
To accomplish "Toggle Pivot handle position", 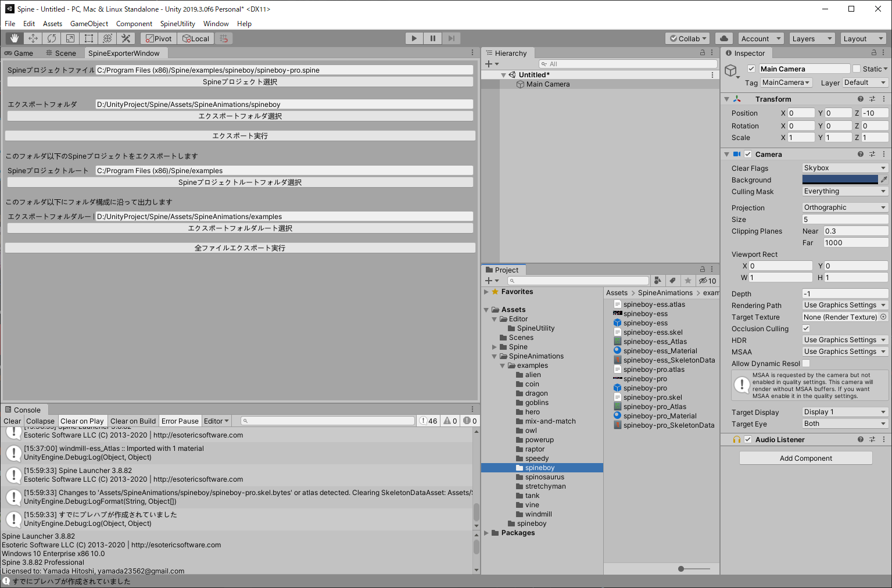I will (159, 38).
